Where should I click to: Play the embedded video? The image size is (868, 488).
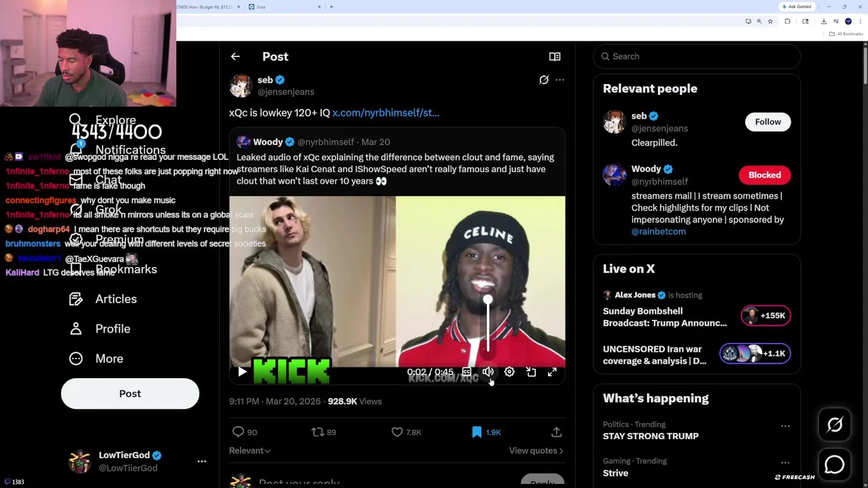[242, 372]
